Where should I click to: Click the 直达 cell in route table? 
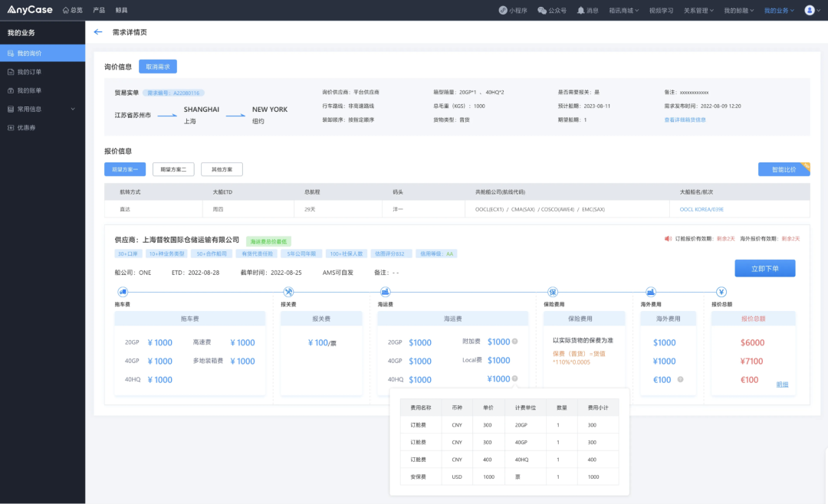[125, 210]
